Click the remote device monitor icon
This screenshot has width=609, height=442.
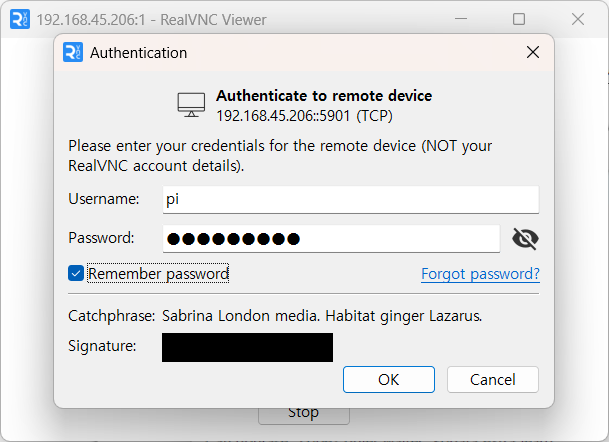click(x=191, y=105)
